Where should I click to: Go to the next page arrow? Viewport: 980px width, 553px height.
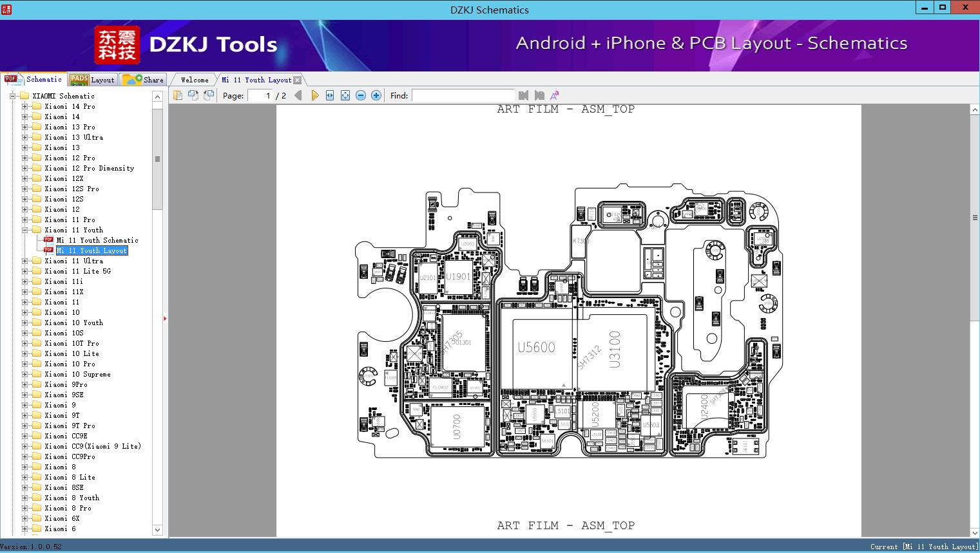coord(314,95)
